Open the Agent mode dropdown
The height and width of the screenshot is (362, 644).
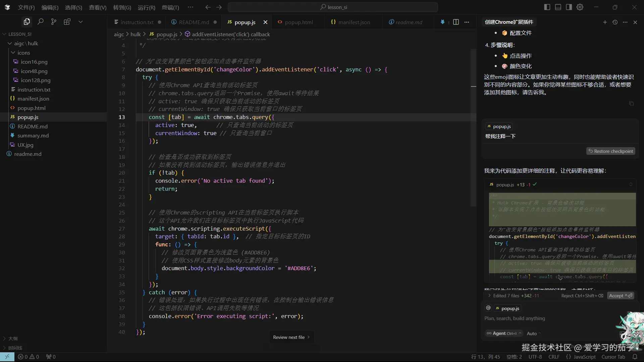[x=504, y=333]
